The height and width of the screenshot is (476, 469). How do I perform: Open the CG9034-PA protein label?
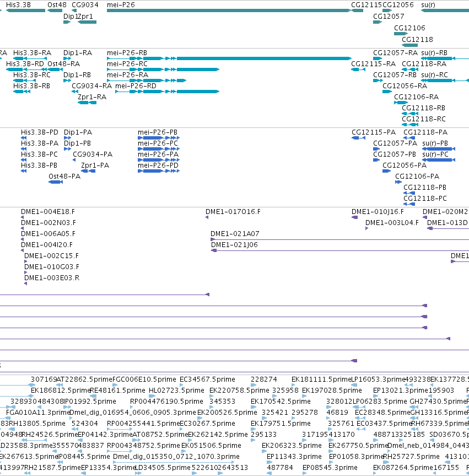93,154
